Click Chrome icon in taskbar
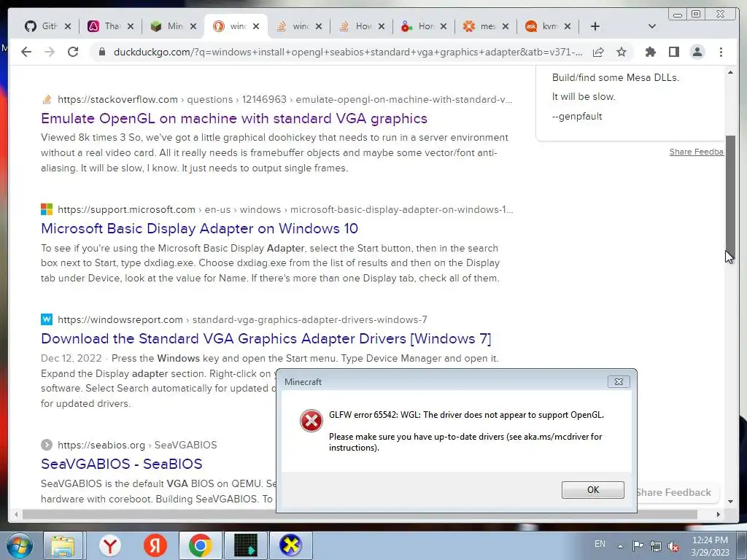This screenshot has height=560, width=747. (200, 545)
